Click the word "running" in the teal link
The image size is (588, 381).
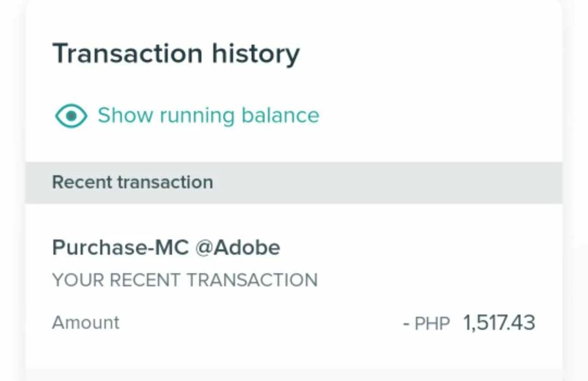[x=197, y=115]
